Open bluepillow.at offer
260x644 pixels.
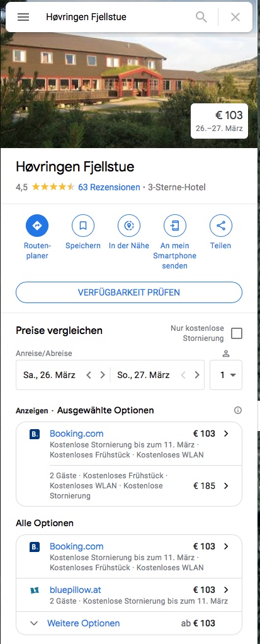tap(129, 595)
